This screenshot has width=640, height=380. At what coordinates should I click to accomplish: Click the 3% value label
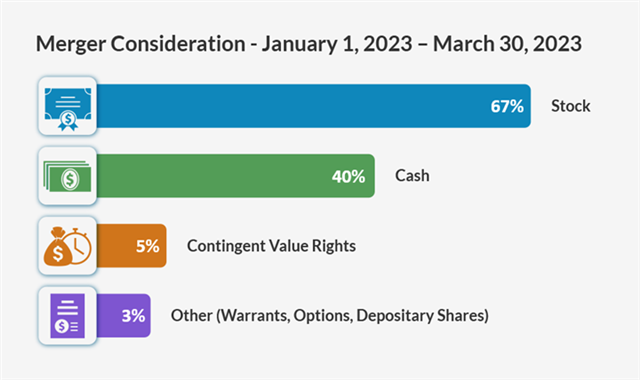pyautogui.click(x=133, y=316)
